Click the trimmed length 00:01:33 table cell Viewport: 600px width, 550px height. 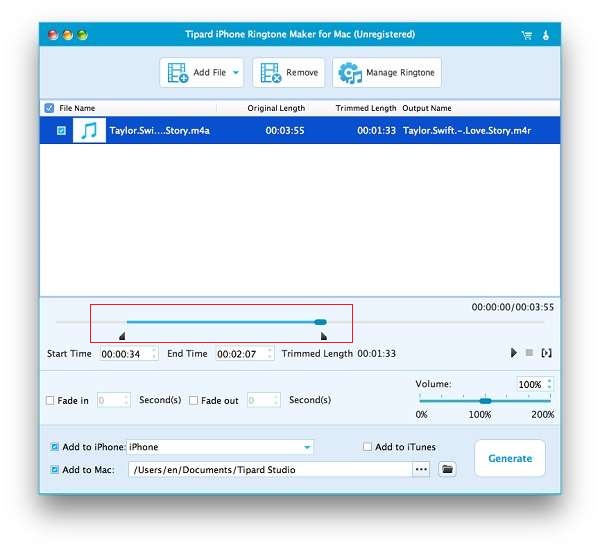(x=376, y=131)
